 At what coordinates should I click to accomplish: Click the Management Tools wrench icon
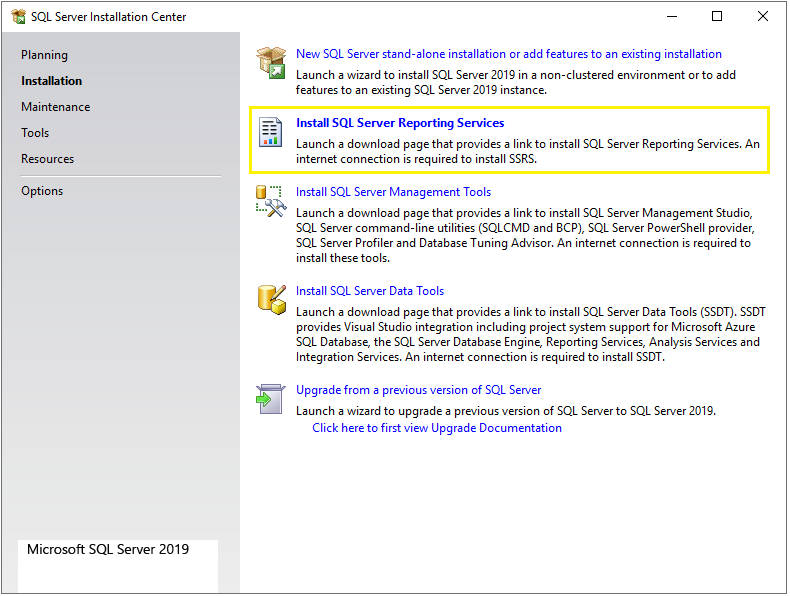[x=271, y=201]
